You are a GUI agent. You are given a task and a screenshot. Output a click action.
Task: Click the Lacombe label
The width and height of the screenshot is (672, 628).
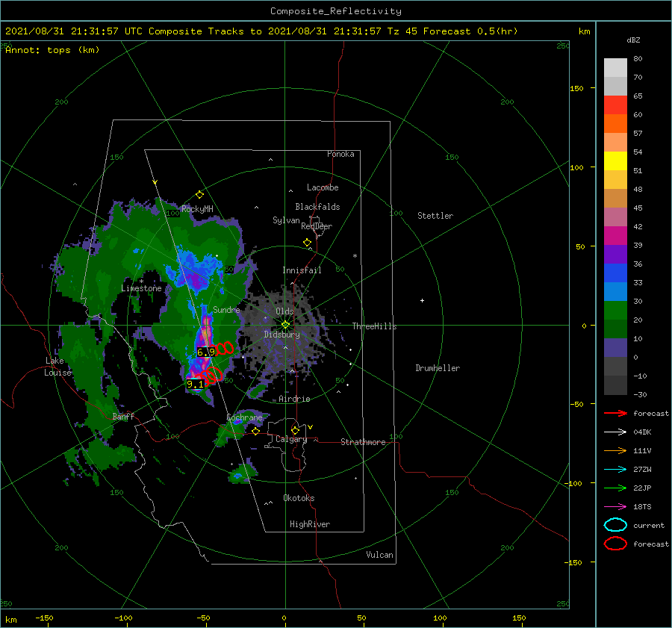tap(323, 187)
